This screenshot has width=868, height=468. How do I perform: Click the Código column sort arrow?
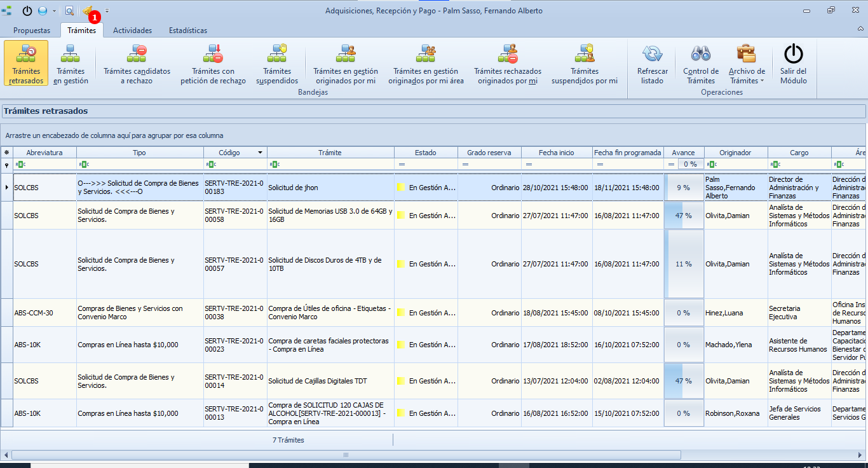point(260,153)
